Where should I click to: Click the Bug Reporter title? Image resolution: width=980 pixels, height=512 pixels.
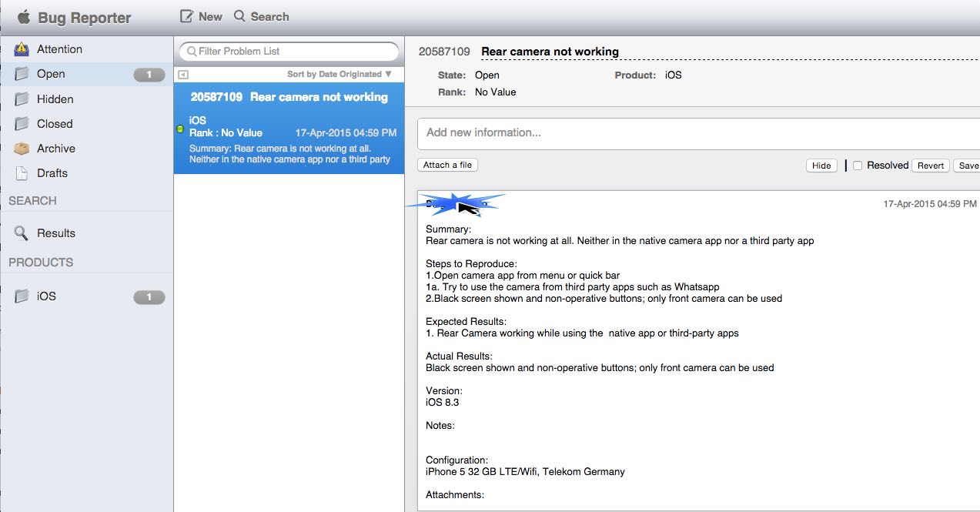pos(85,18)
